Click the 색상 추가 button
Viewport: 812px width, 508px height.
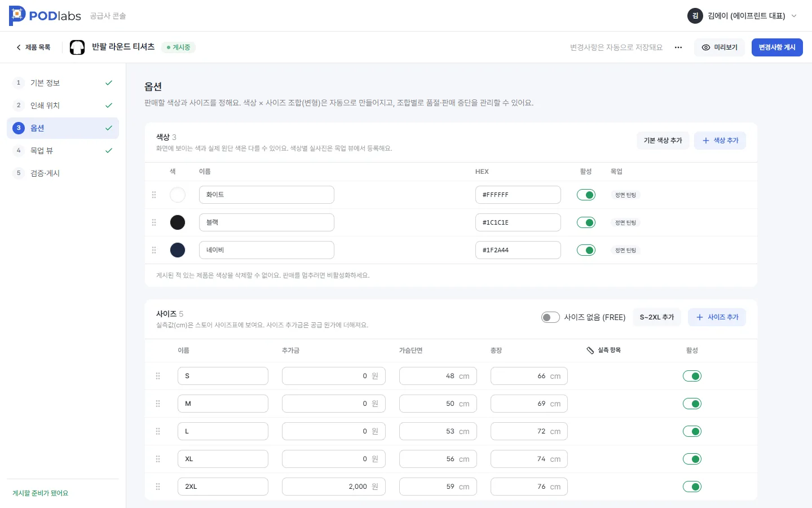point(720,141)
